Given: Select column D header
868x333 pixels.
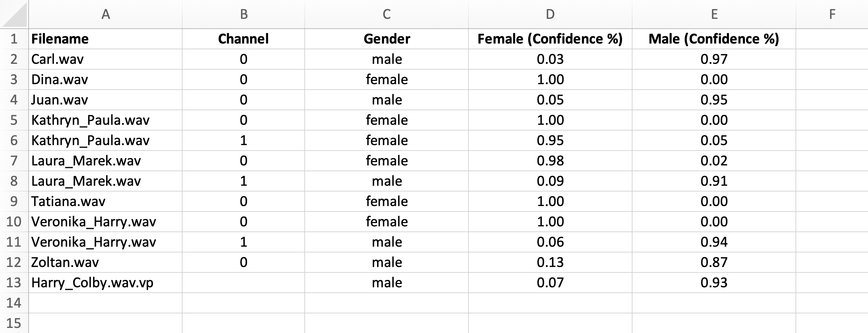Looking at the screenshot, I should (550, 14).
